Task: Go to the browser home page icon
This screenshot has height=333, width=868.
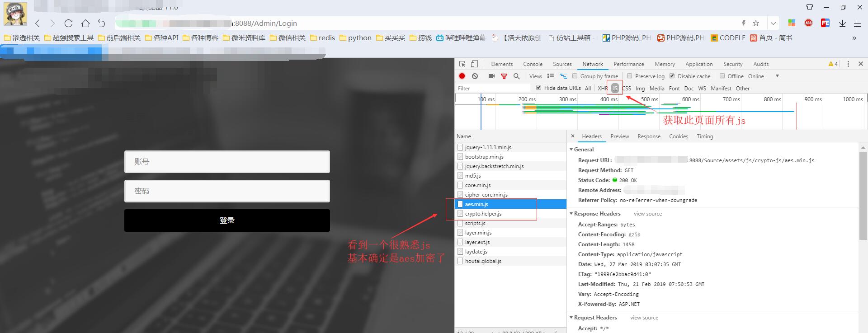Action: click(x=85, y=23)
